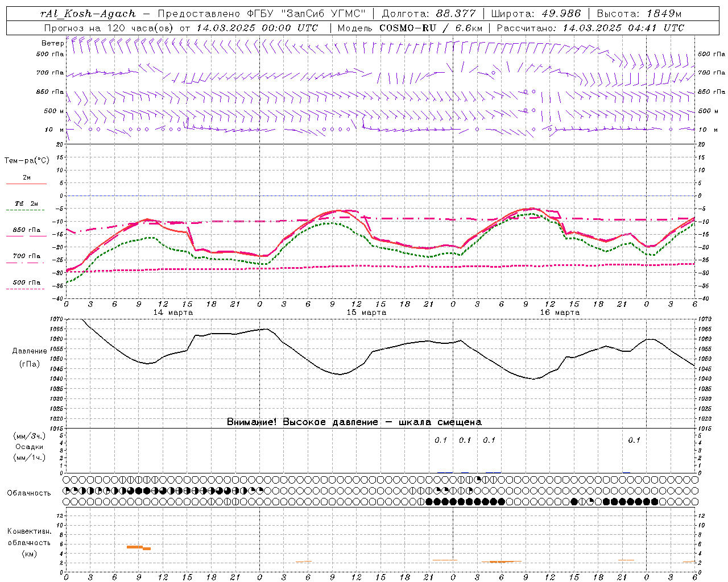728x582 pixels.
Task: Click the (мм/1ч.) precipitation unit label
Action: point(30,458)
